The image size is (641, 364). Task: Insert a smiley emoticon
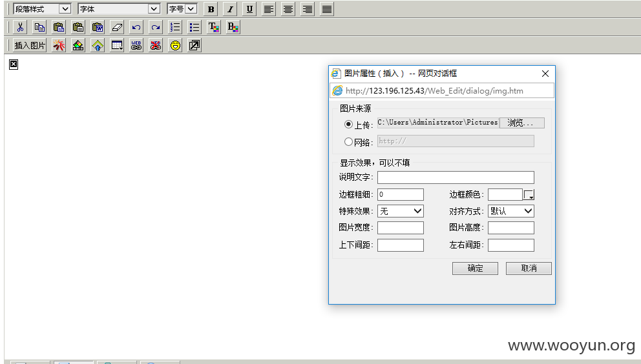click(175, 45)
